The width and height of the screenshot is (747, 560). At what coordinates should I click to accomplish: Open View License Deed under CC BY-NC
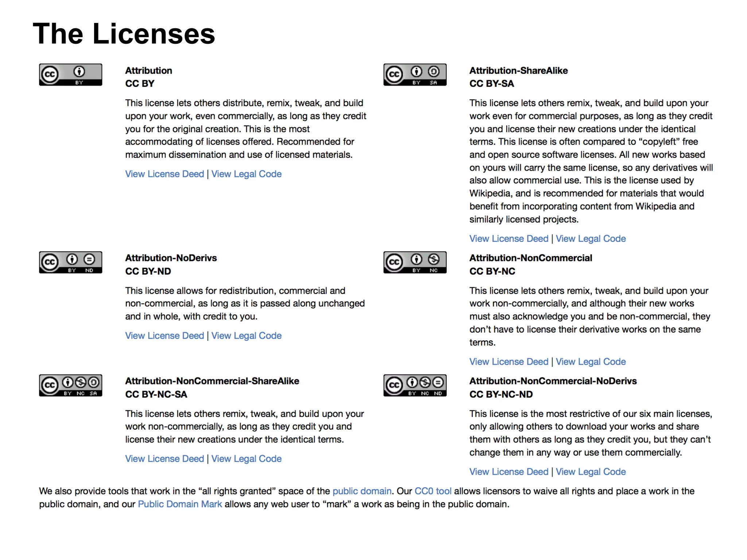coord(509,362)
